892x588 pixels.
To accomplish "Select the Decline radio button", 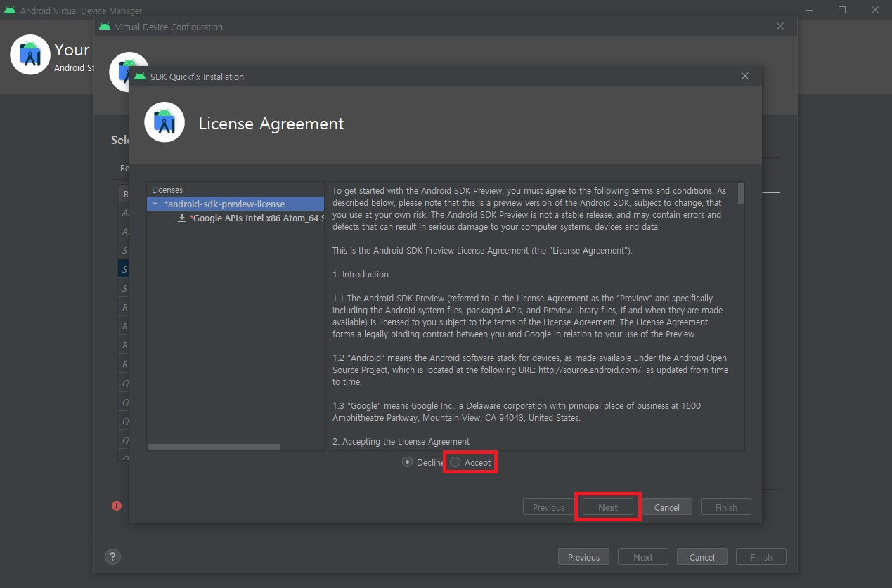I will 407,462.
